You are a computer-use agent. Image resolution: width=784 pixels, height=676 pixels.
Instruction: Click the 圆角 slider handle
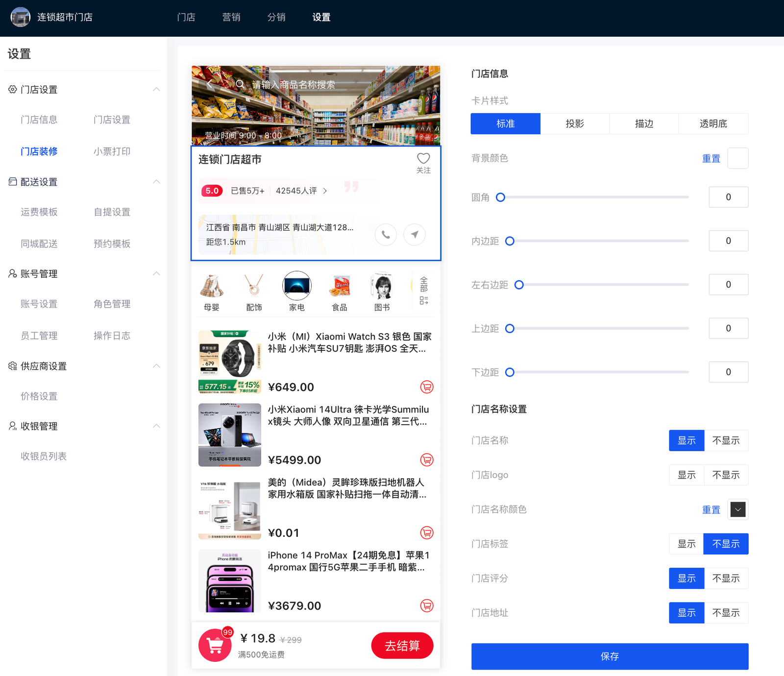[500, 197]
